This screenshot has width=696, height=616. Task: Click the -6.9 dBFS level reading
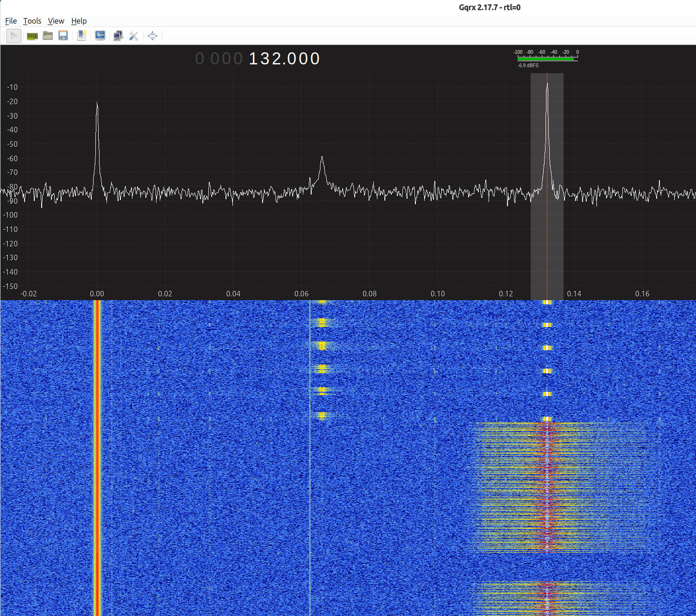pos(528,66)
